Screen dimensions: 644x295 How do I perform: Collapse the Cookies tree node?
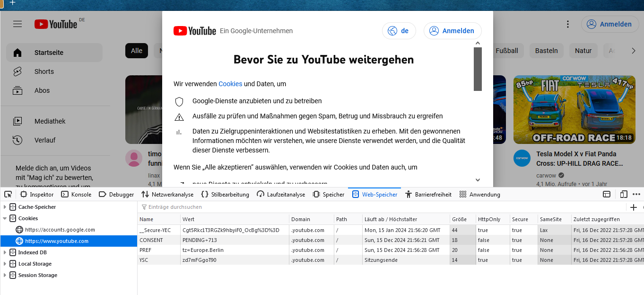pos(5,218)
